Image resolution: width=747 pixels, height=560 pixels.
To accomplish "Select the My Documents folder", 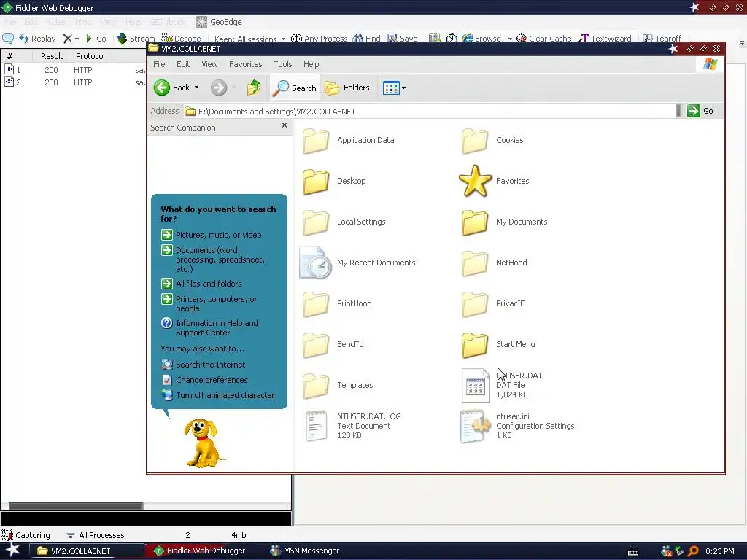I will [505, 222].
